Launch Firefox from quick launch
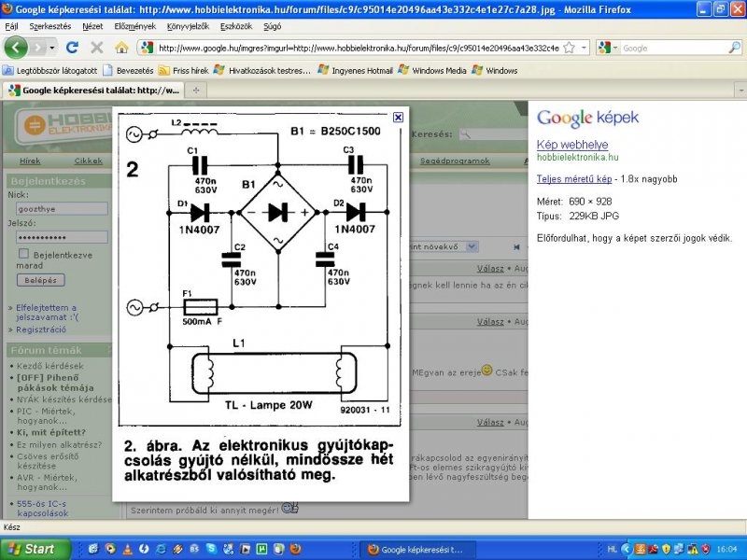Image resolution: width=747 pixels, height=560 pixels. click(295, 549)
